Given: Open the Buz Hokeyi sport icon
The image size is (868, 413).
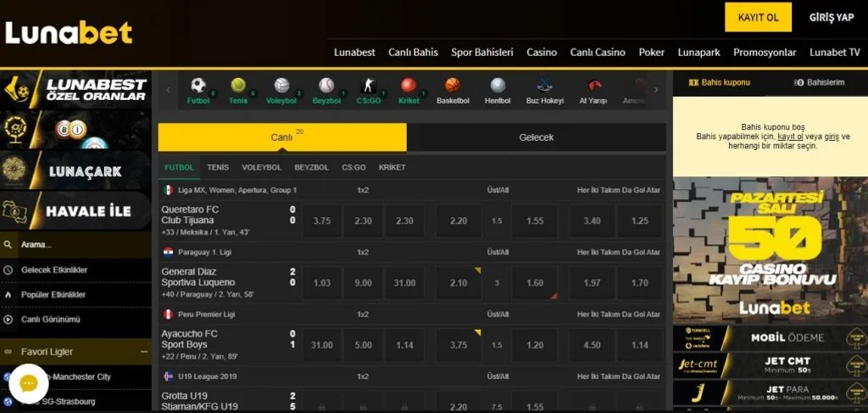Looking at the screenshot, I should click(545, 86).
